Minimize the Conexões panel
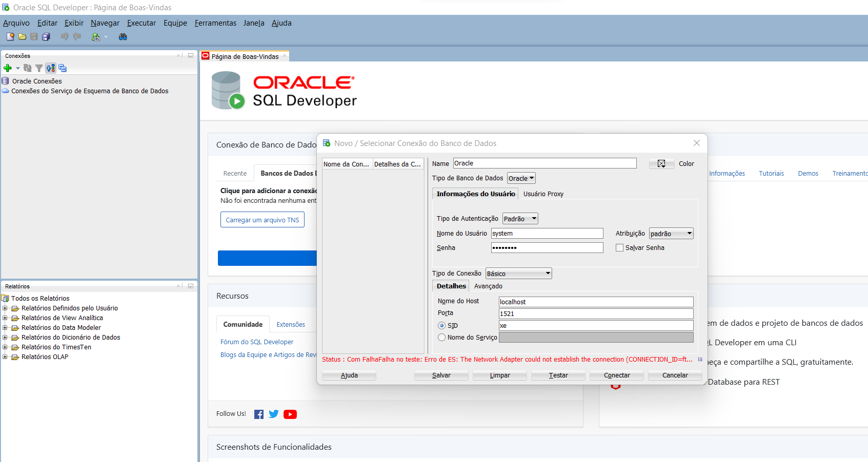The width and height of the screenshot is (868, 462). click(x=191, y=56)
